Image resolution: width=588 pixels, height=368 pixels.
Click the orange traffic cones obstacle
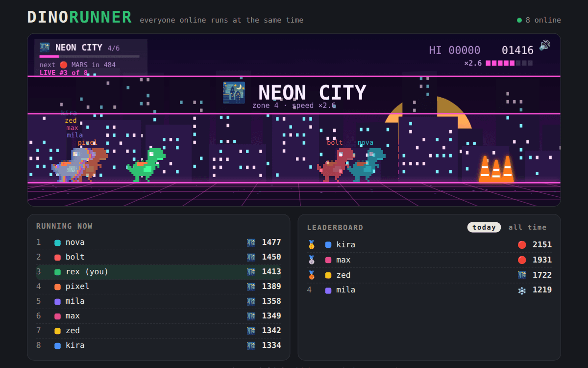496,169
